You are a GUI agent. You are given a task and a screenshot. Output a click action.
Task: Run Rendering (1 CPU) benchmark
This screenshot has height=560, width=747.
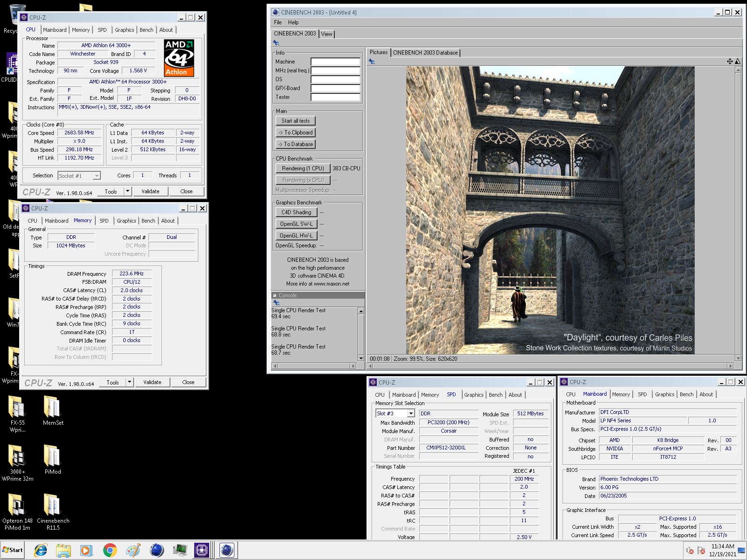click(303, 168)
